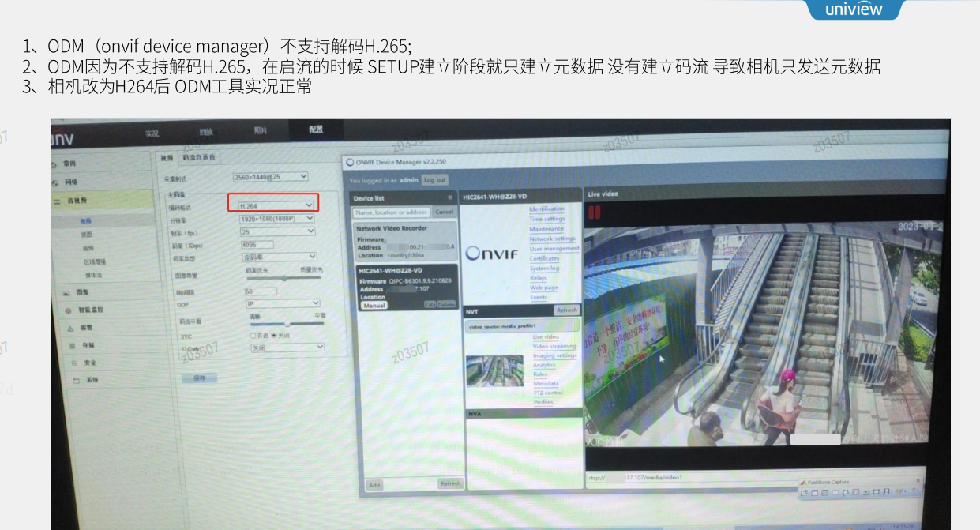Image resolution: width=980 pixels, height=530 pixels.
Task: Click the 智能监控 sidebar icon
Action: coord(69,310)
